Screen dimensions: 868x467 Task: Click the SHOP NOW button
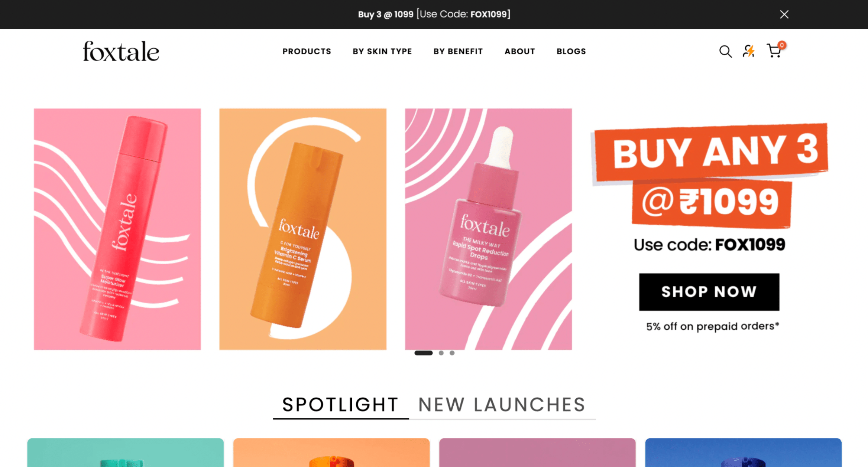click(709, 292)
